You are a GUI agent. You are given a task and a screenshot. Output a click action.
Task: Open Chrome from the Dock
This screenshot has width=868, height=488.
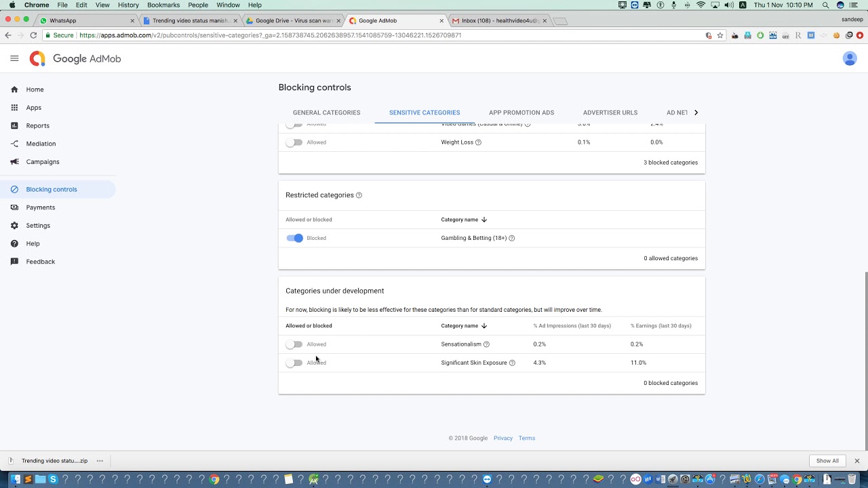[214, 479]
